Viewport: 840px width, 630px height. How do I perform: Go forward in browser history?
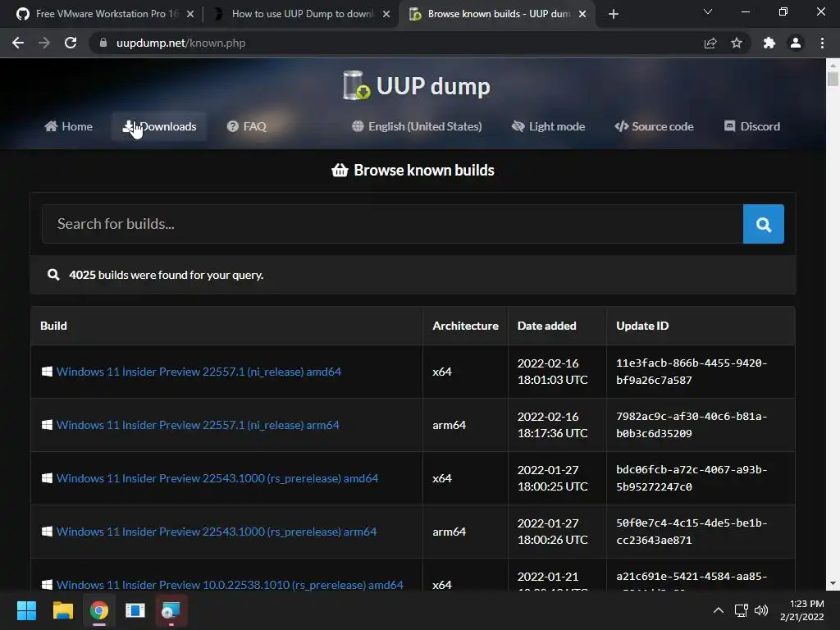[x=44, y=43]
